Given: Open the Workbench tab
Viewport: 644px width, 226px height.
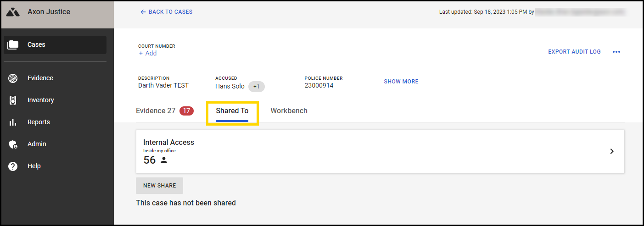Looking at the screenshot, I should point(289,111).
